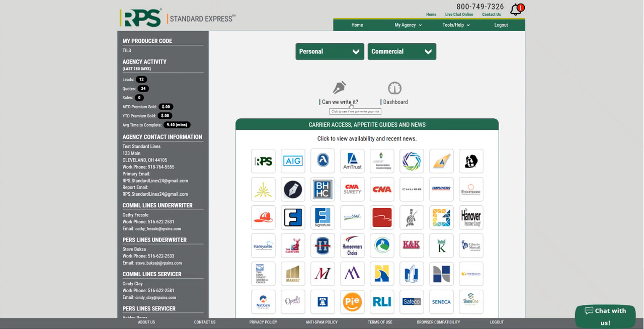The width and height of the screenshot is (644, 329).
Task: Open the AIG carrier tile
Action: click(293, 161)
